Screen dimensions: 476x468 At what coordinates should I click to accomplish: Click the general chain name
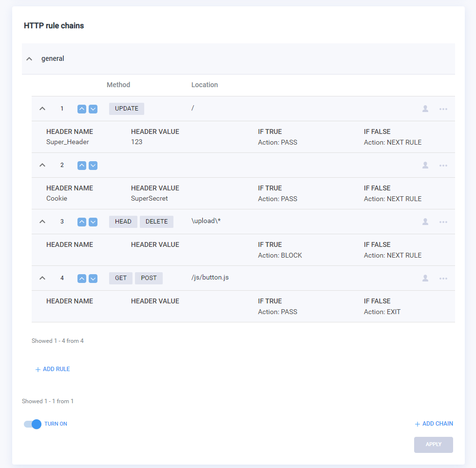53,58
